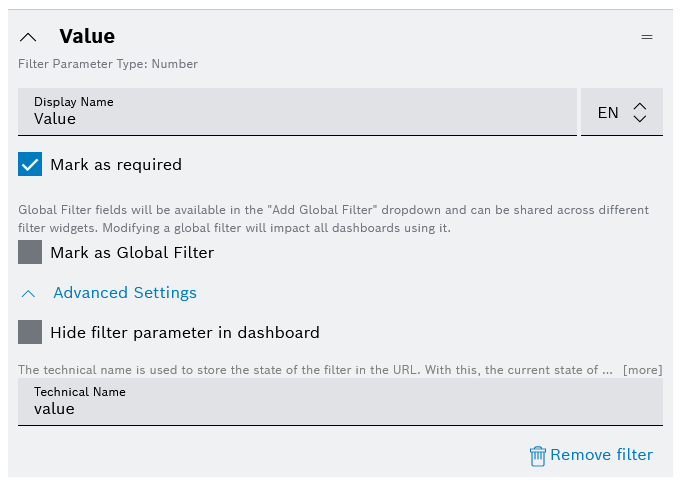Image resolution: width=683 pixels, height=484 pixels.
Task: Check Hide filter parameter in dashboard box
Action: 30,333
